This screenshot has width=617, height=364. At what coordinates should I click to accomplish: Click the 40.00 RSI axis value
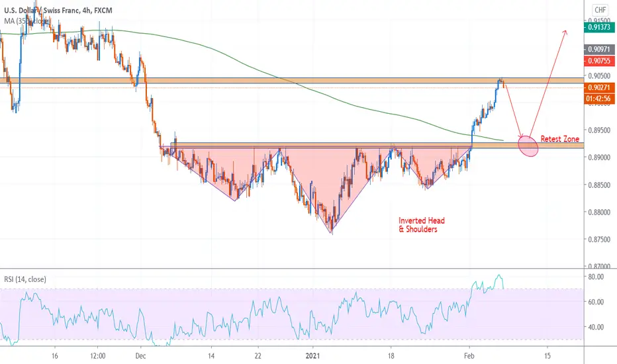pyautogui.click(x=596, y=327)
